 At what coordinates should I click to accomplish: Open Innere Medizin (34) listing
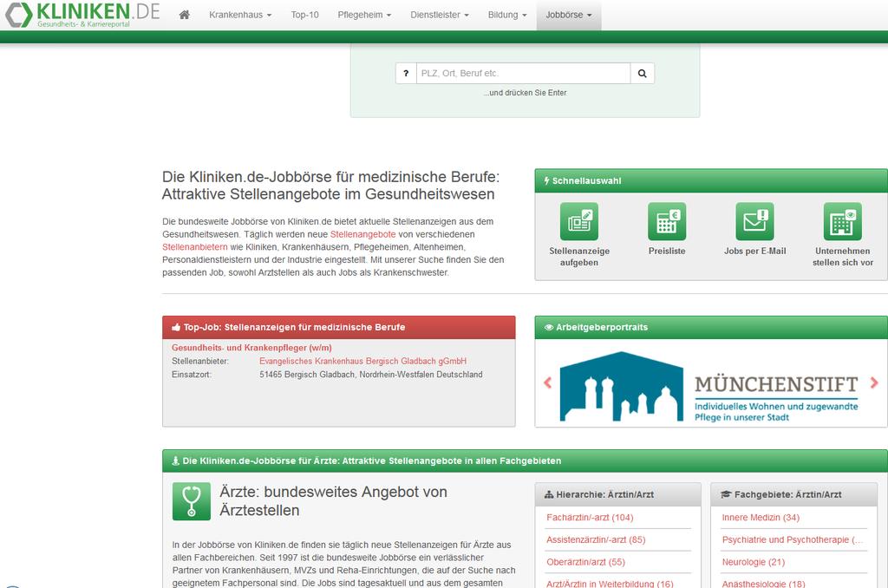pos(761,517)
